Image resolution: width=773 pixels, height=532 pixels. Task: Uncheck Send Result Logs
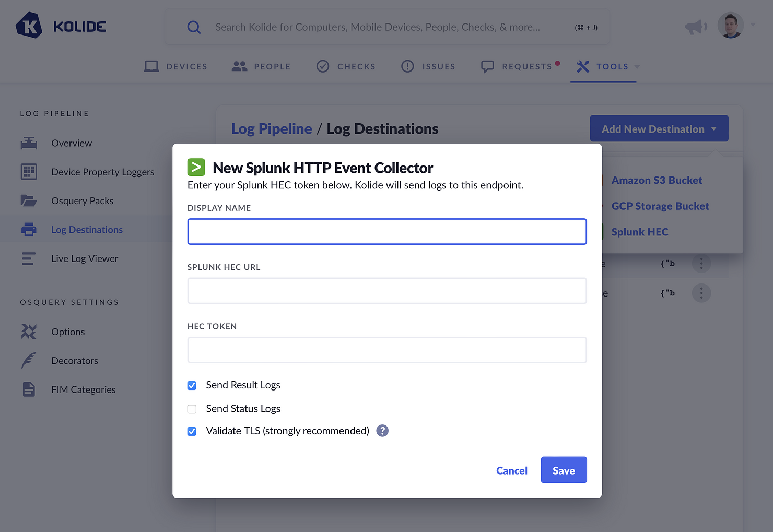click(192, 385)
